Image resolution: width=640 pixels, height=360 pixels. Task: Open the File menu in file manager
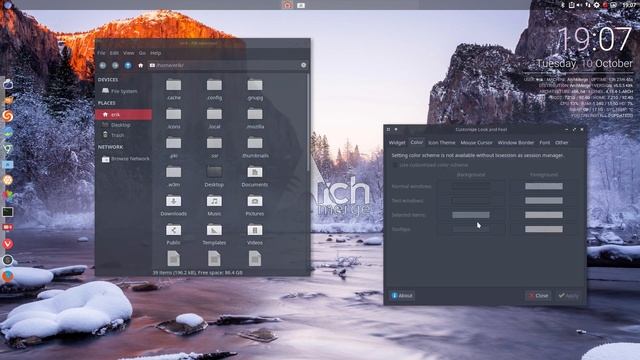101,53
